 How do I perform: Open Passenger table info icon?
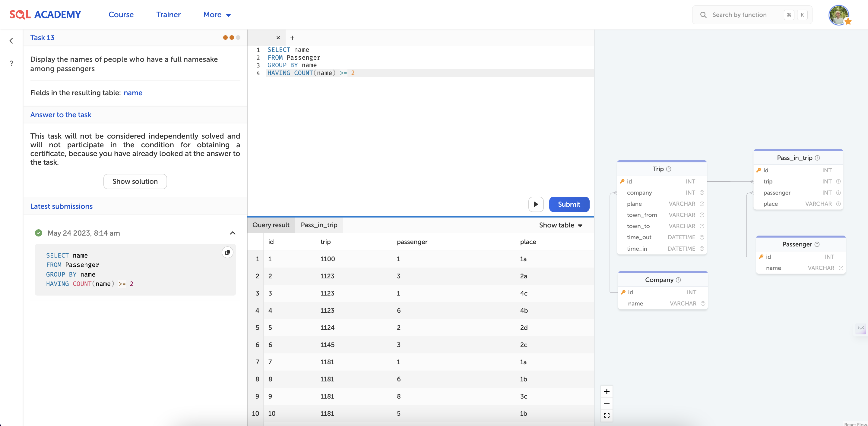point(817,244)
